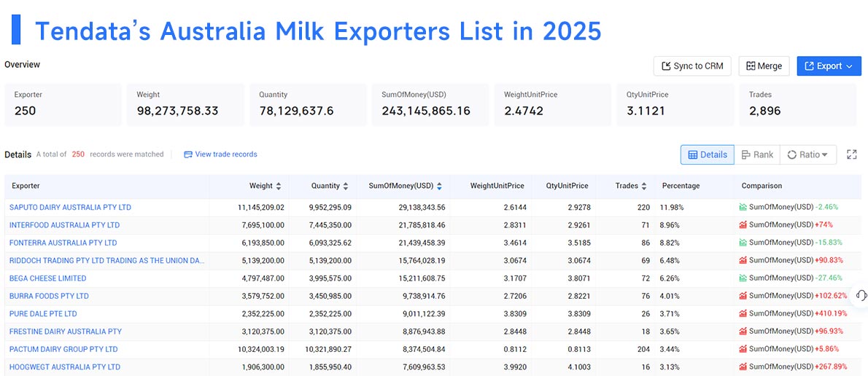868x376 pixels.
Task: Click Fonterra's -15.83% comparison chart icon
Action: [743, 243]
